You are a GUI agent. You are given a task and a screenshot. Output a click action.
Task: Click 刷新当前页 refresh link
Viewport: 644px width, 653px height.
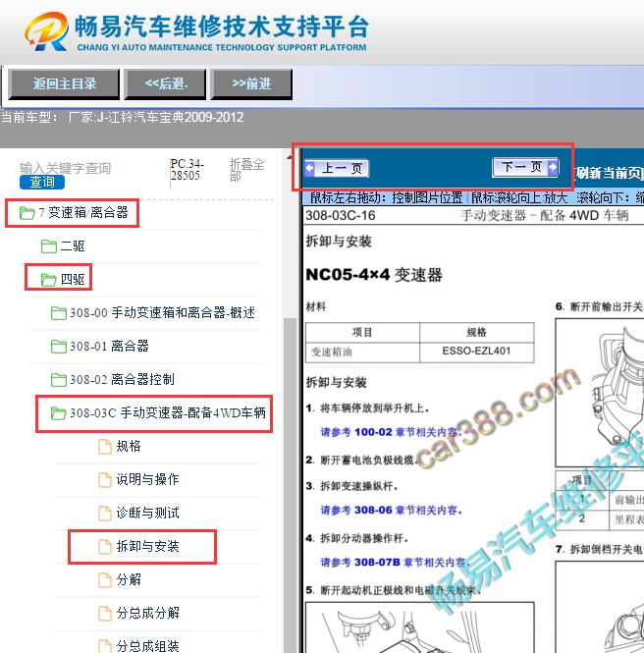[608, 173]
